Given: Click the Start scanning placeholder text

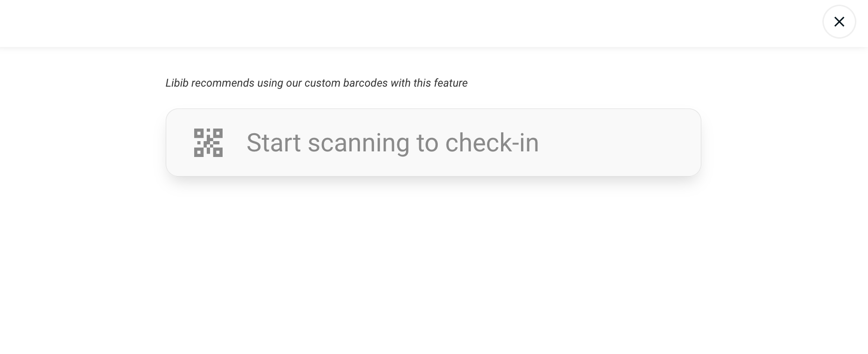Looking at the screenshot, I should [393, 143].
